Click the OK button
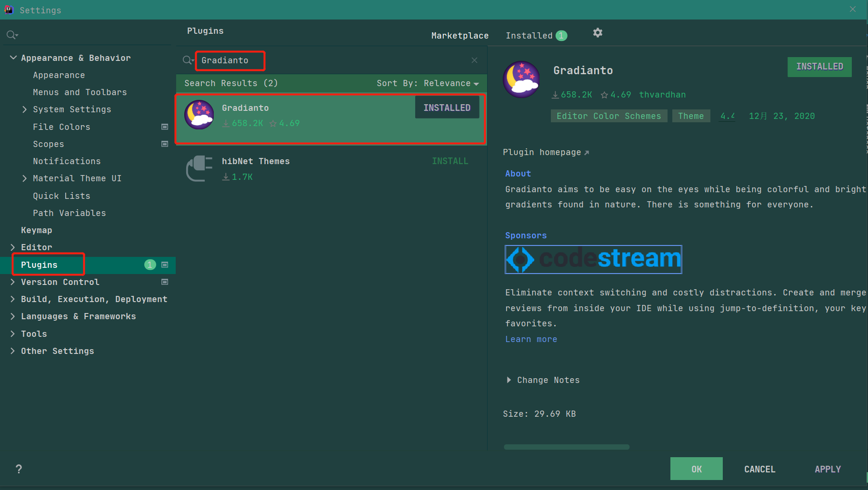This screenshot has height=490, width=868. (697, 469)
